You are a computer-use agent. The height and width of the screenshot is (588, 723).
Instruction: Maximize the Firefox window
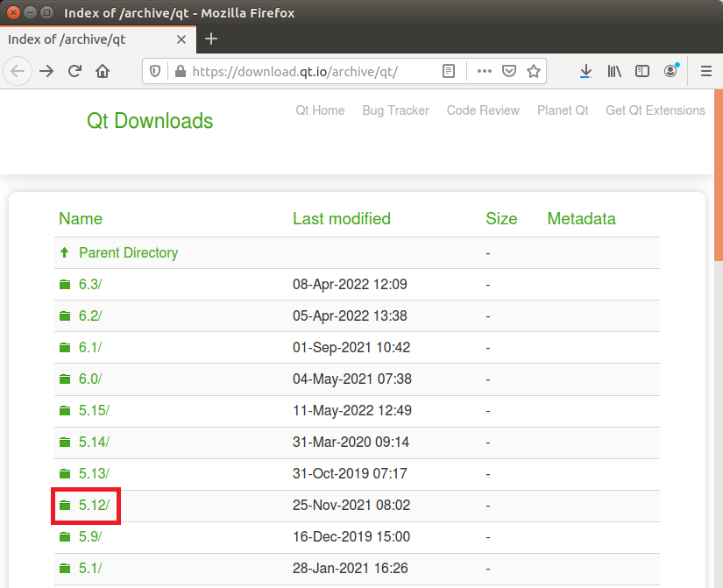tap(46, 12)
